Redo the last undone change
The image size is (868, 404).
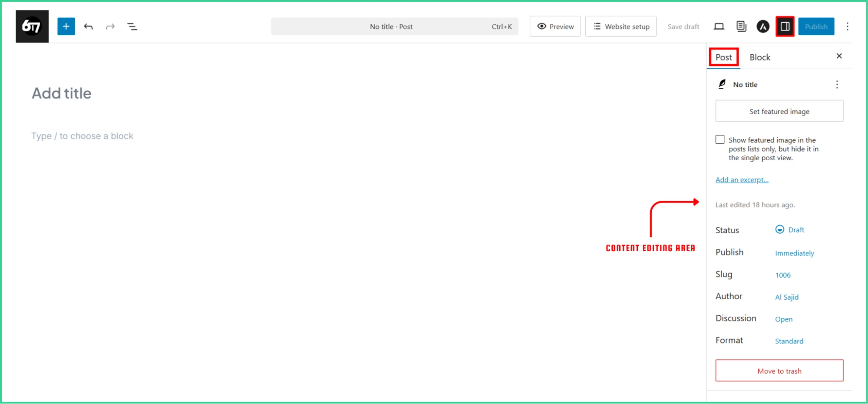(110, 26)
